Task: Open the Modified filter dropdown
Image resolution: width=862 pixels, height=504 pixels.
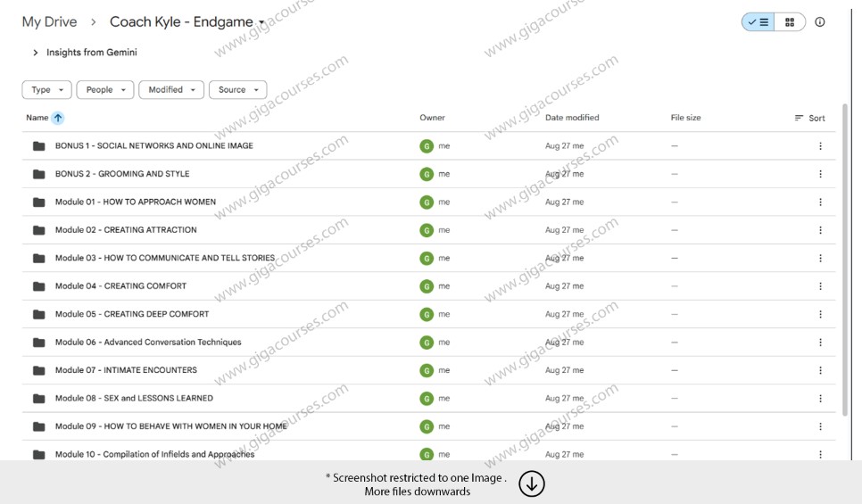Action: (x=170, y=90)
